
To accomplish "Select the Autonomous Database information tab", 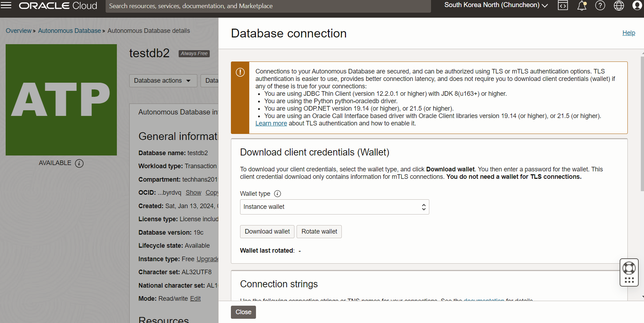I will 178,112.
